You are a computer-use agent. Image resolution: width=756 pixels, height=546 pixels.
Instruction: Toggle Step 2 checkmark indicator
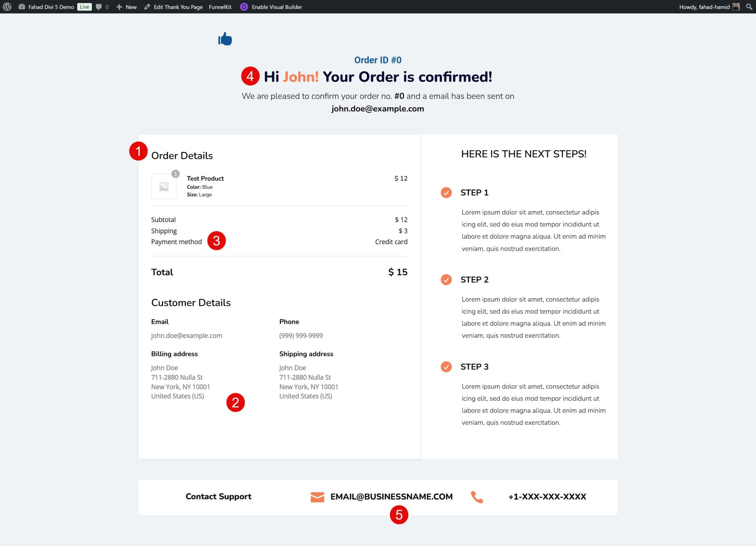coord(447,279)
